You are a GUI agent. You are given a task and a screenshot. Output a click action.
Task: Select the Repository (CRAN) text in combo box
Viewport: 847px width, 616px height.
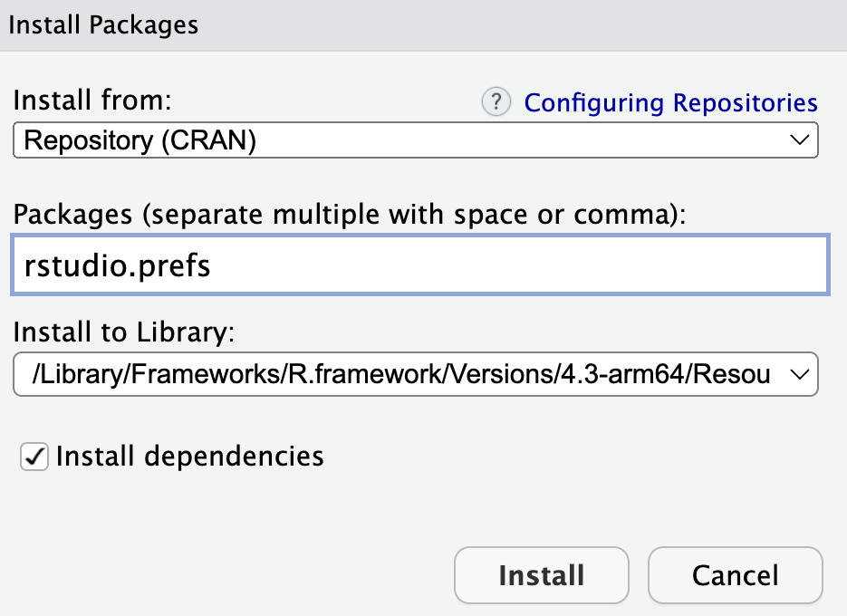pyautogui.click(x=140, y=140)
